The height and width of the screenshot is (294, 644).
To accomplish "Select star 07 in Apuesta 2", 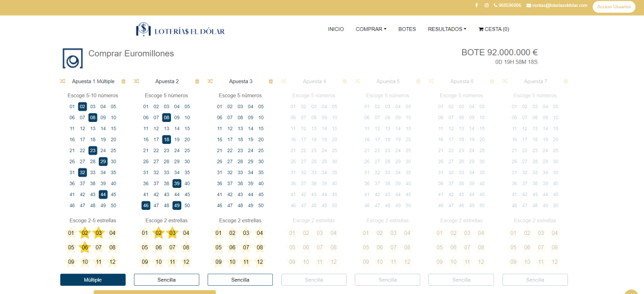I will tap(172, 248).
